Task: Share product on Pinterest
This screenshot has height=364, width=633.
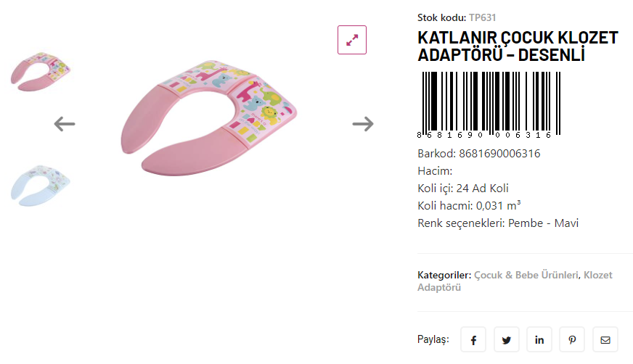Action: coord(572,339)
